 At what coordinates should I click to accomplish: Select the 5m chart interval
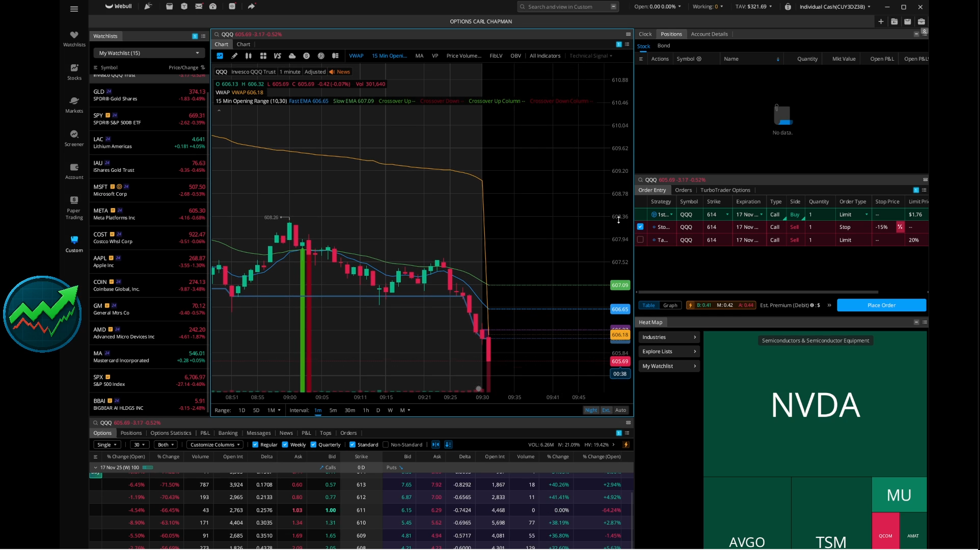coord(333,410)
